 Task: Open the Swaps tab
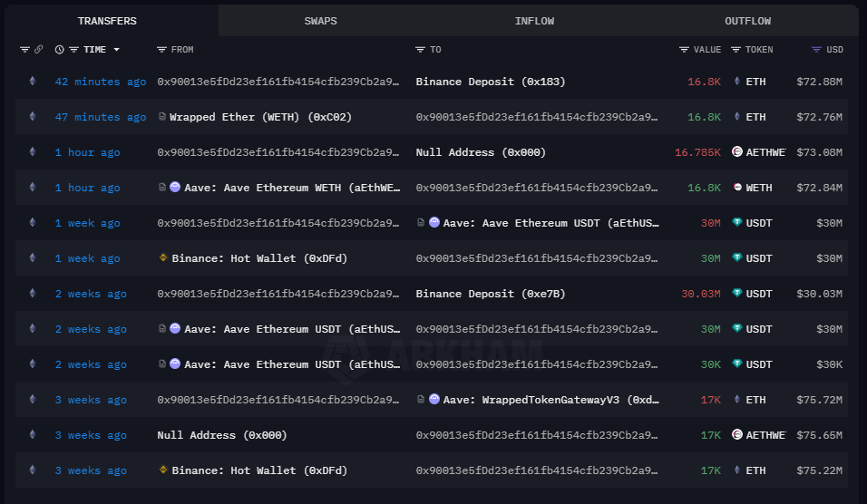pyautogui.click(x=320, y=21)
